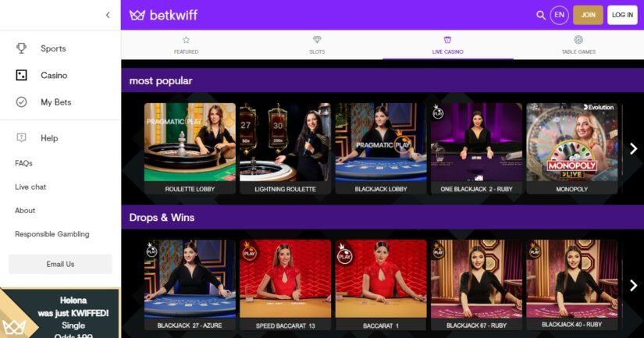Open the EN language selector
644x338 pixels.
560,15
